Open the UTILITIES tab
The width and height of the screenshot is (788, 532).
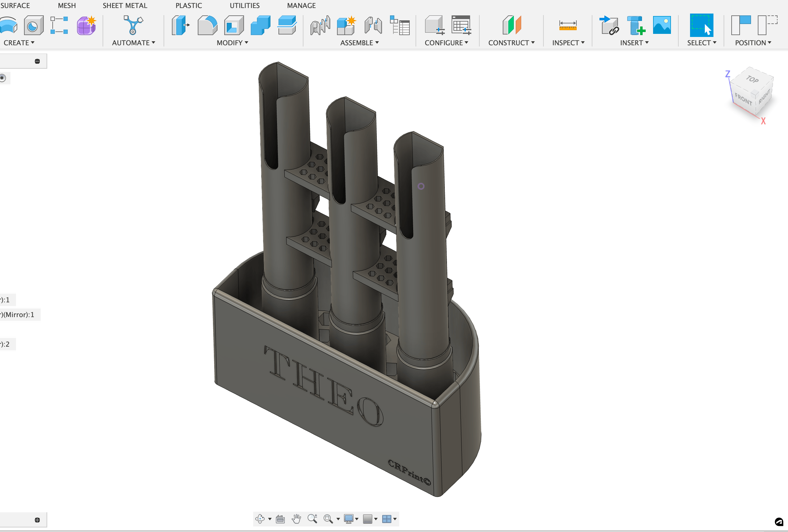(x=245, y=6)
